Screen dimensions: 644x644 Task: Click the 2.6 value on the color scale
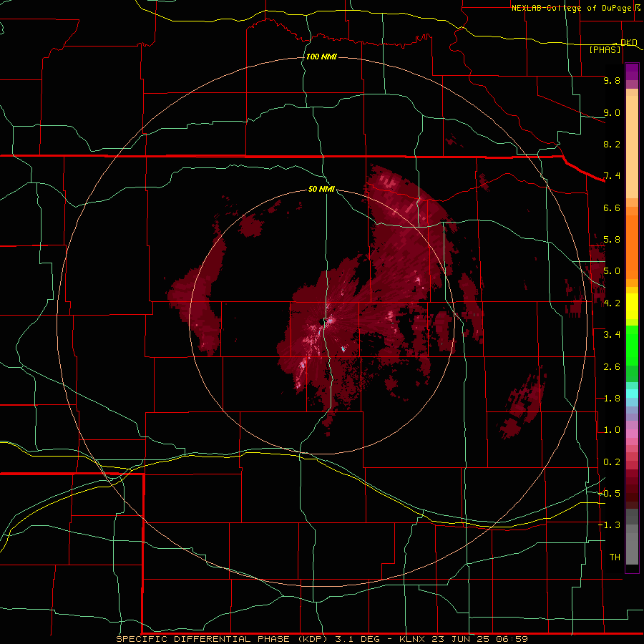point(612,367)
